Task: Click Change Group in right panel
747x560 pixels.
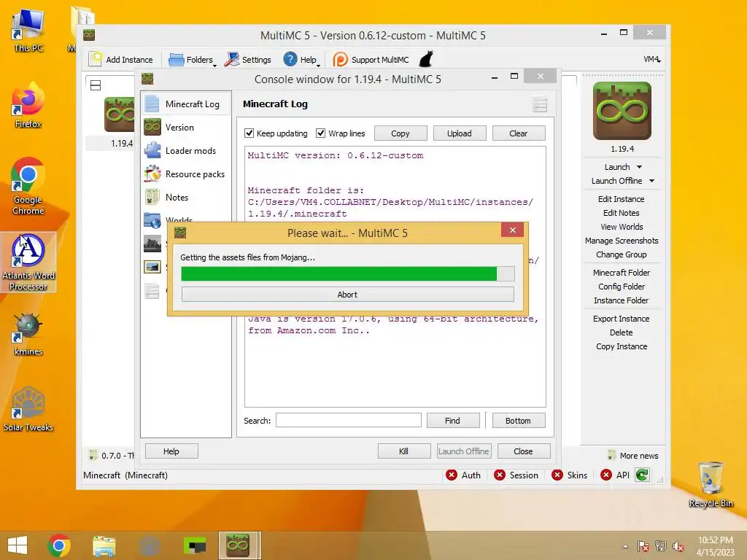Action: pyautogui.click(x=622, y=254)
